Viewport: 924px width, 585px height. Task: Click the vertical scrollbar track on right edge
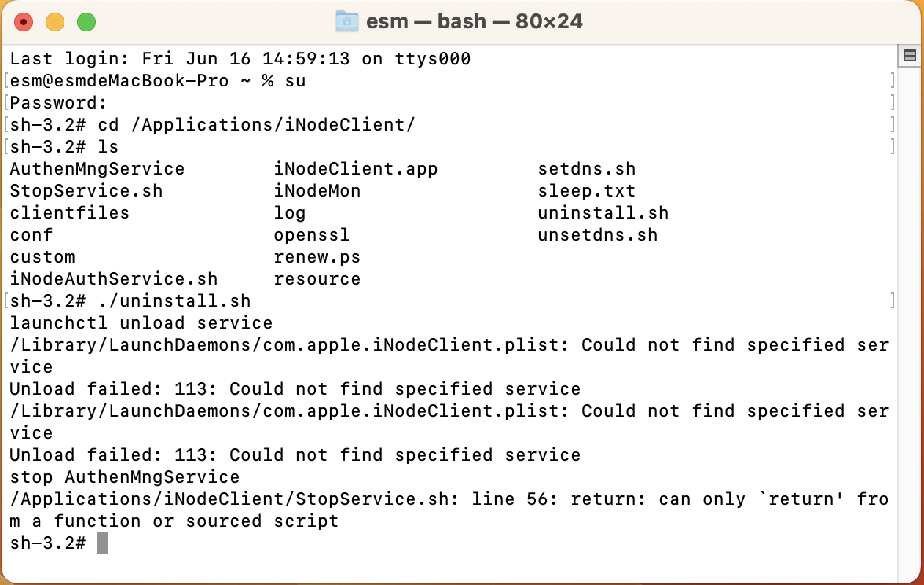(x=910, y=318)
